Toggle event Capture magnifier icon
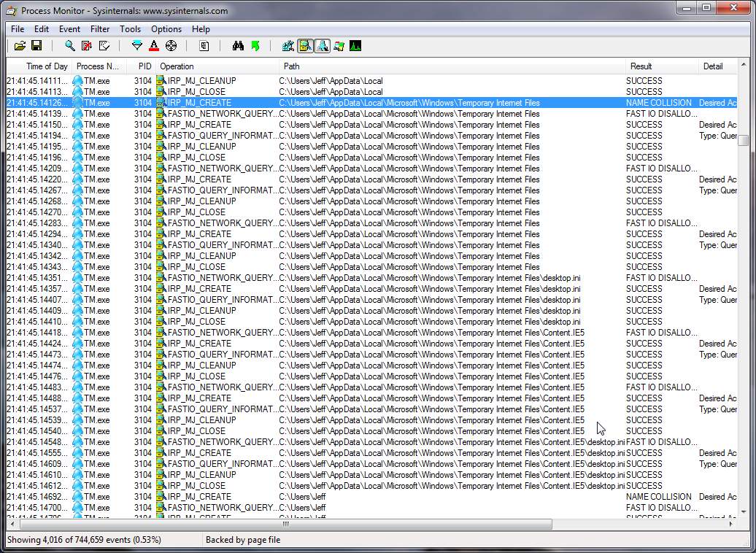The width and height of the screenshot is (756, 553). (x=70, y=46)
